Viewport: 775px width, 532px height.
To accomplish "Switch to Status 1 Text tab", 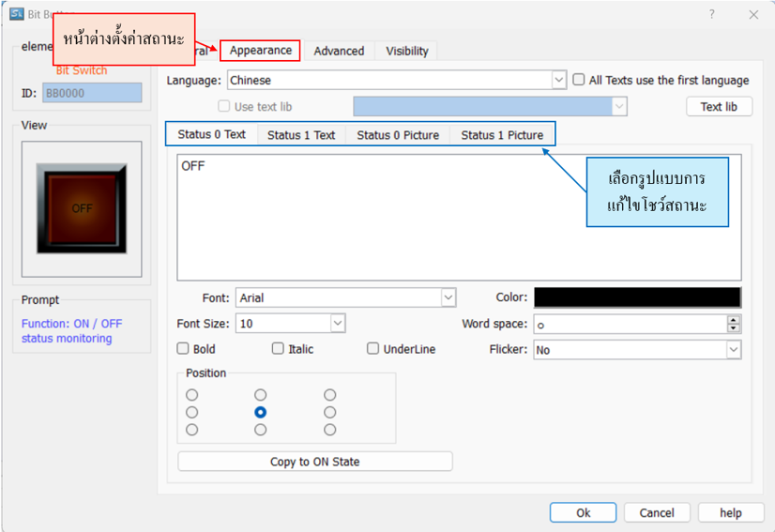I will point(301,135).
